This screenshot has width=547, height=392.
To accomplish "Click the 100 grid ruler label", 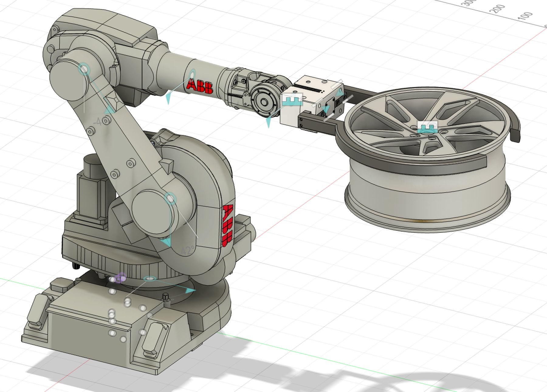I will pos(525,16).
